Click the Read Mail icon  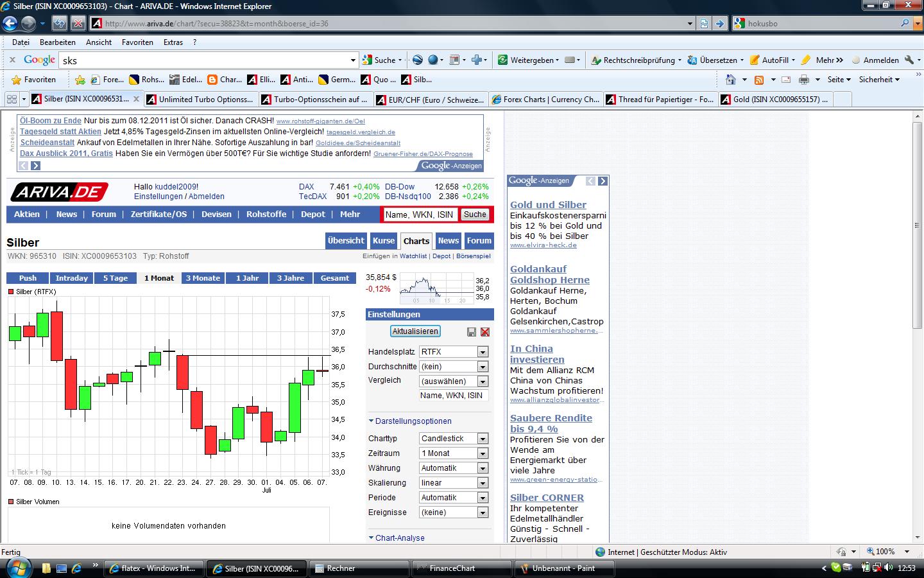coord(786,80)
